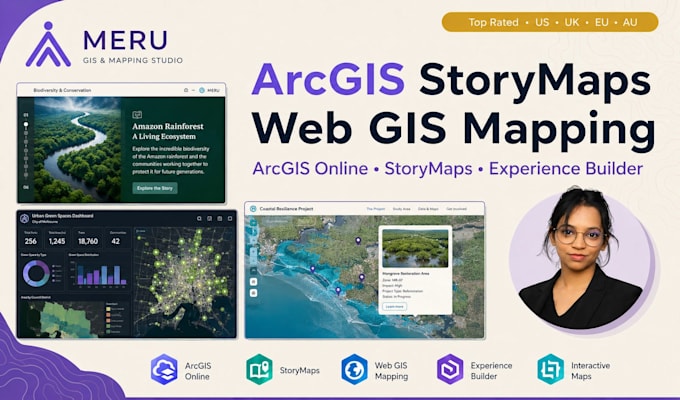Click the Urban Green Spaces Dashboard title

pyautogui.click(x=62, y=216)
